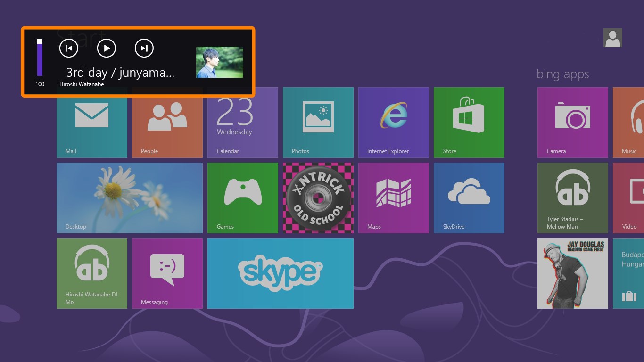Viewport: 644px width, 362px height.
Task: Open the SkyDrive tile
Action: pyautogui.click(x=469, y=198)
